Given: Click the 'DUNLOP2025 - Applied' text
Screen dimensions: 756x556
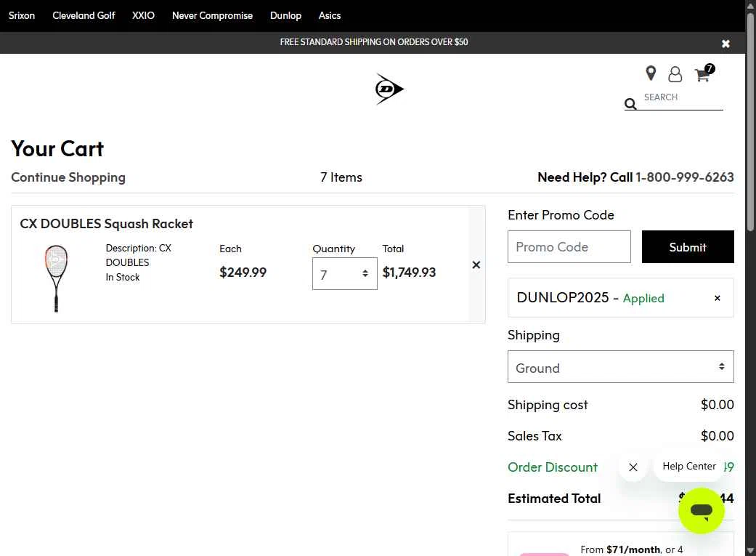Looking at the screenshot, I should (x=590, y=298).
